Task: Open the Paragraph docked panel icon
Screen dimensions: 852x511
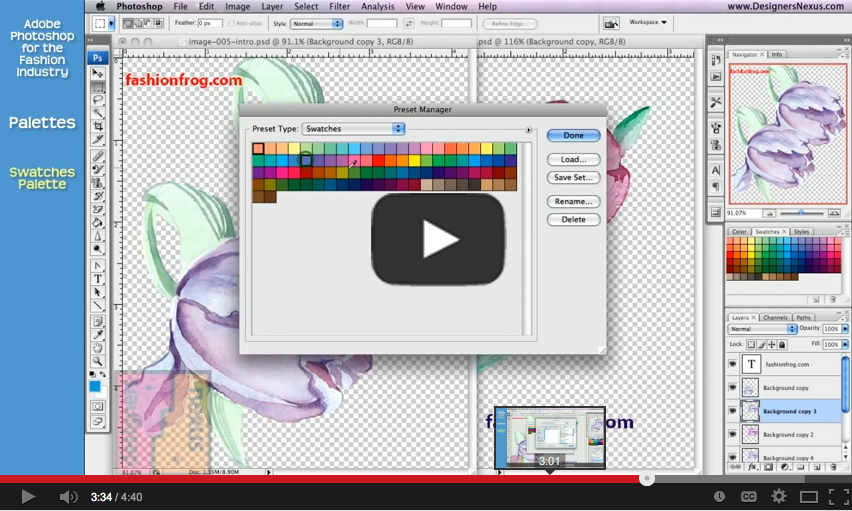Action: click(x=716, y=187)
